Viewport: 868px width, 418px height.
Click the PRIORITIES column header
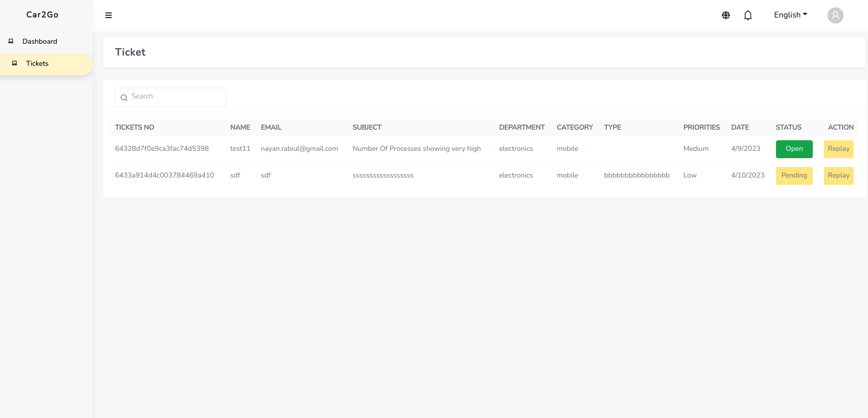[x=701, y=127]
